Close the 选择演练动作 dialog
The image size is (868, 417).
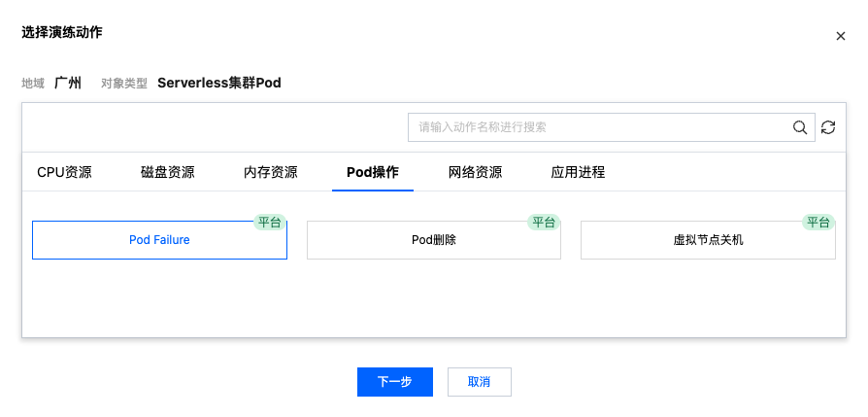pyautogui.click(x=841, y=36)
